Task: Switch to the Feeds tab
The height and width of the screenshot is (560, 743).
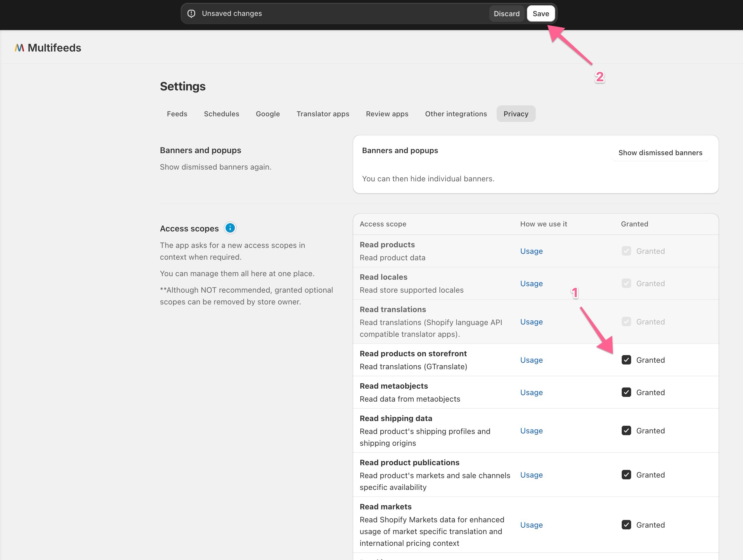Action: pyautogui.click(x=177, y=114)
